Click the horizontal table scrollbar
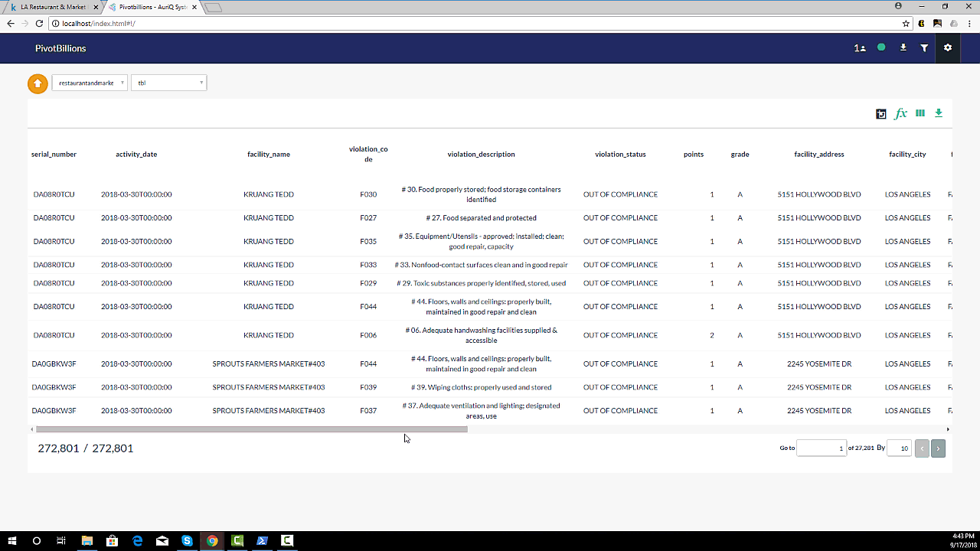This screenshot has width=980, height=551. coord(251,429)
